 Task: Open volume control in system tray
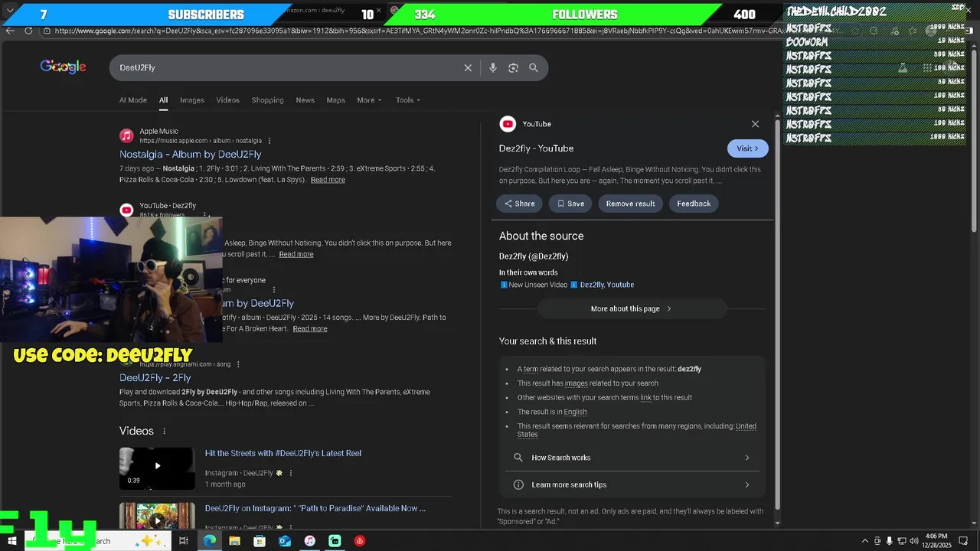[914, 541]
